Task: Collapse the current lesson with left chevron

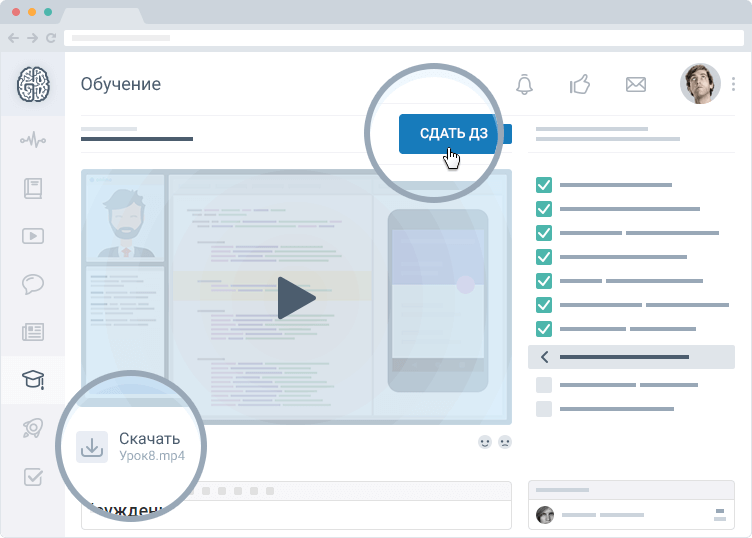Action: tap(544, 357)
